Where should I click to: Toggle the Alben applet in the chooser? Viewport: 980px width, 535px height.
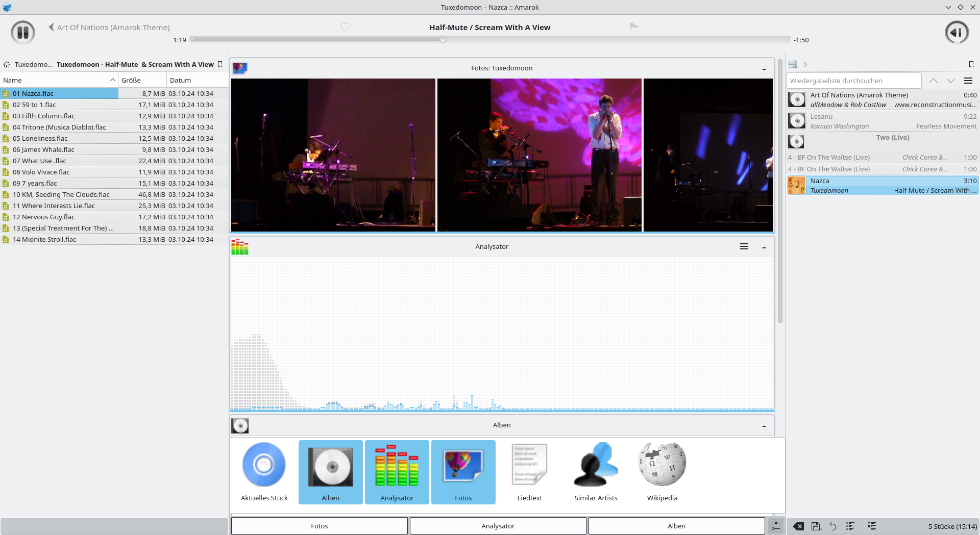pos(330,472)
